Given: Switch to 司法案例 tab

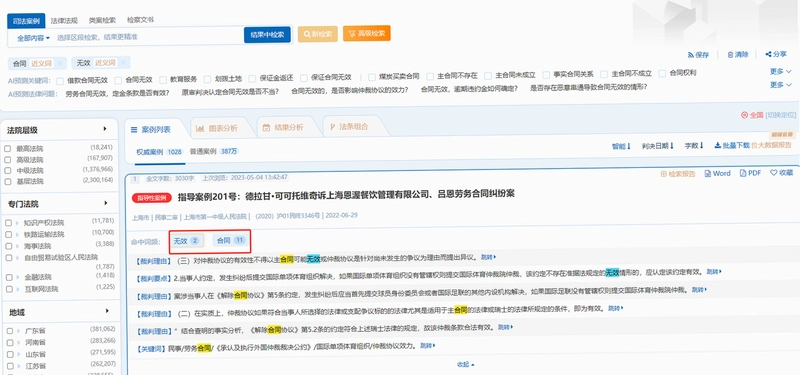Looking at the screenshot, I should point(26,21).
